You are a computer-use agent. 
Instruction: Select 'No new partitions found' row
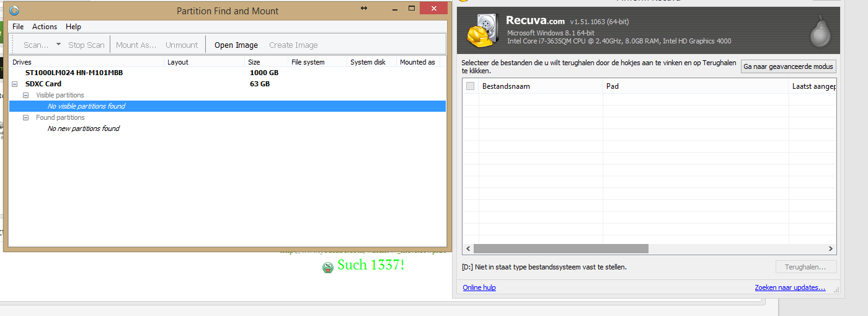coord(83,129)
